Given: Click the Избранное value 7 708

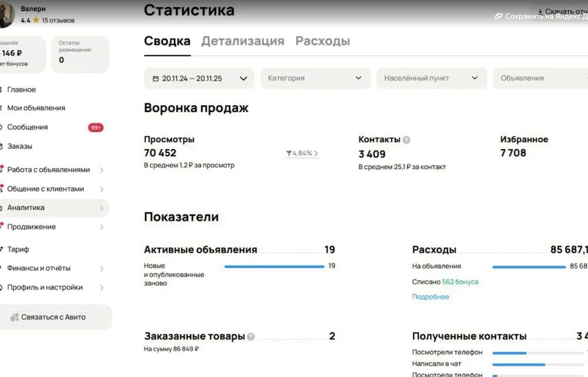Looking at the screenshot, I should (x=513, y=153).
